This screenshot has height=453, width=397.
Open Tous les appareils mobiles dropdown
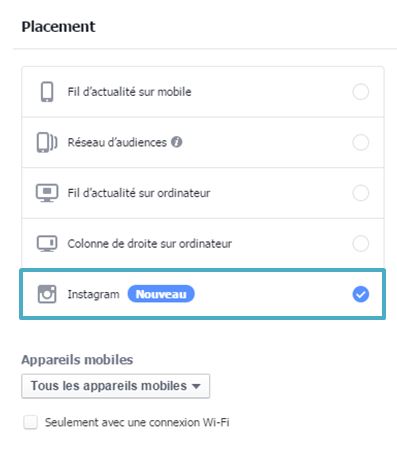[x=116, y=386]
